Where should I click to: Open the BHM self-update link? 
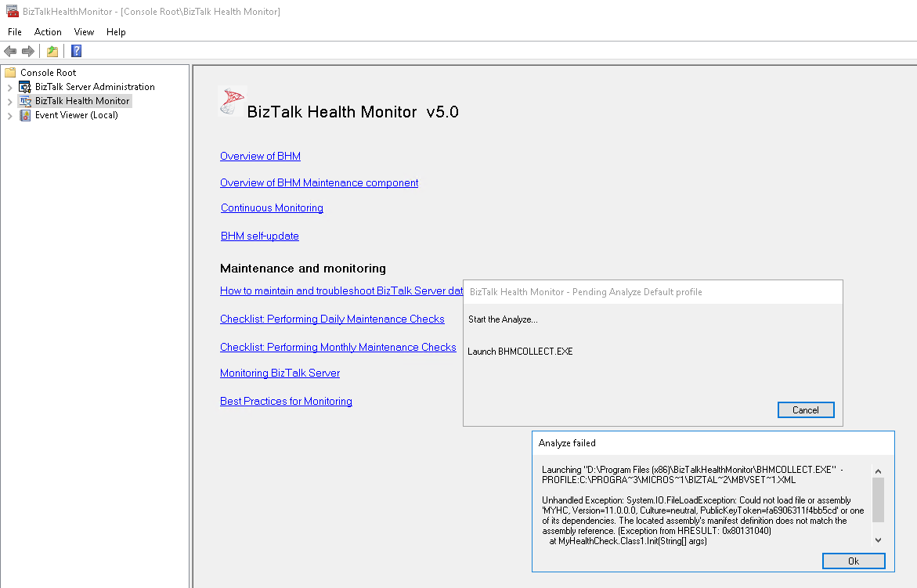tap(260, 236)
